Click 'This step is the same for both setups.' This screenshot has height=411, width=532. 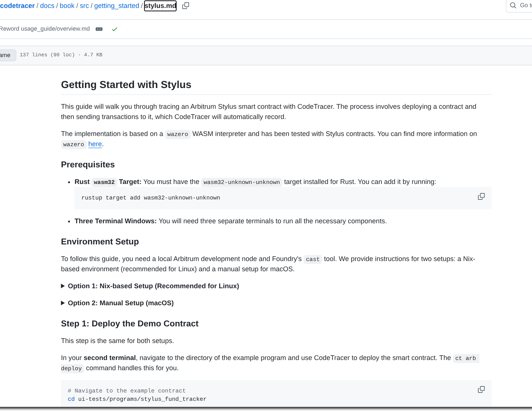point(118,341)
